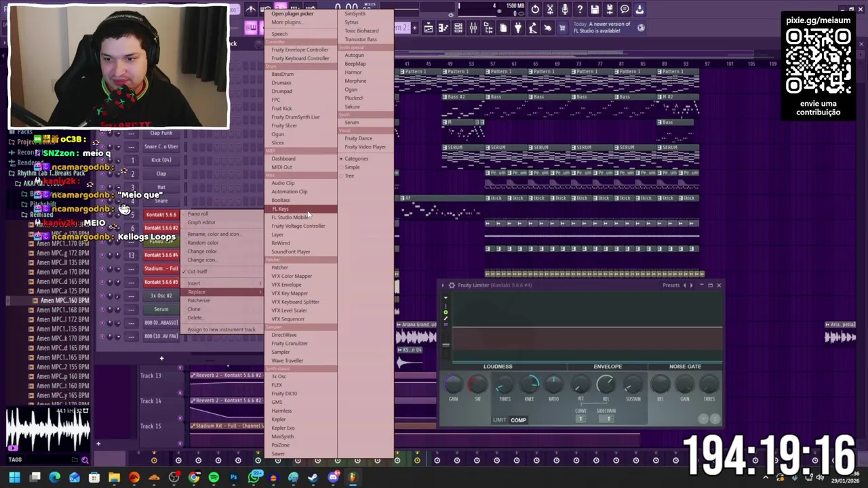Screen dimensions: 868x488
Task: Click Open plugin picker entry
Action: (x=292, y=14)
